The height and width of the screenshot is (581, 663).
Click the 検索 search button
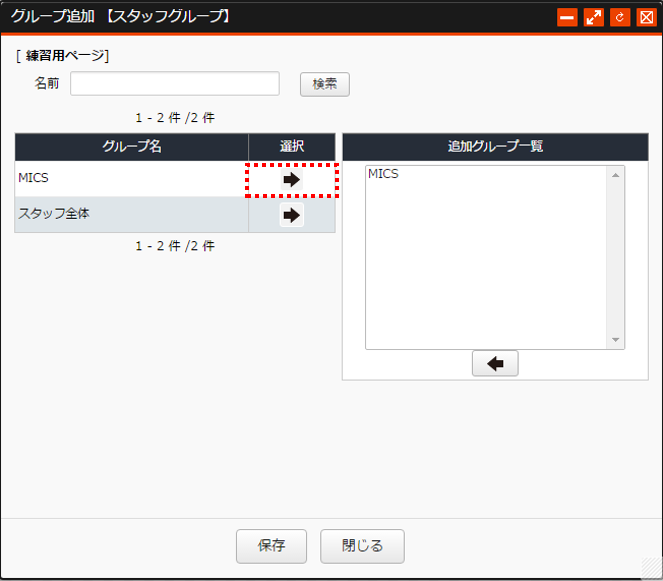click(x=325, y=84)
